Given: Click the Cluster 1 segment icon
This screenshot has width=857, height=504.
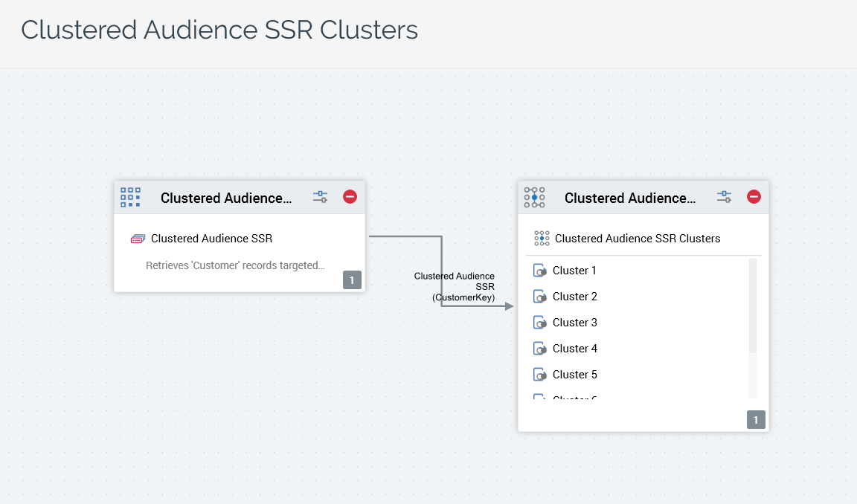Looking at the screenshot, I should tap(541, 271).
